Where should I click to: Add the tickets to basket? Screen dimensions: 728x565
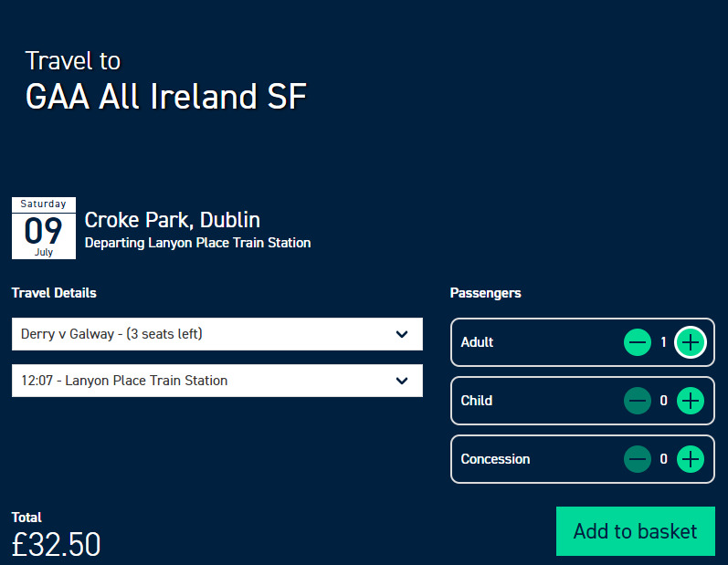tap(636, 531)
